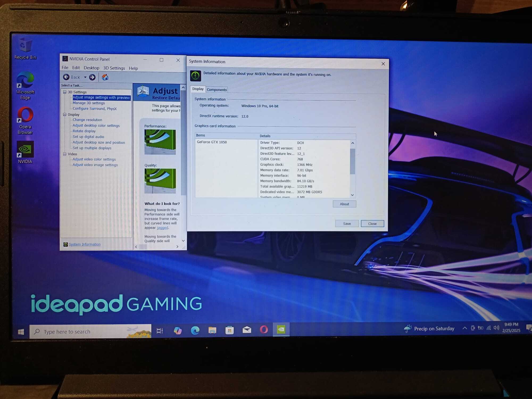Screen dimensions: 532x399
Task: Collapse the Video tree node
Action: 65,154
